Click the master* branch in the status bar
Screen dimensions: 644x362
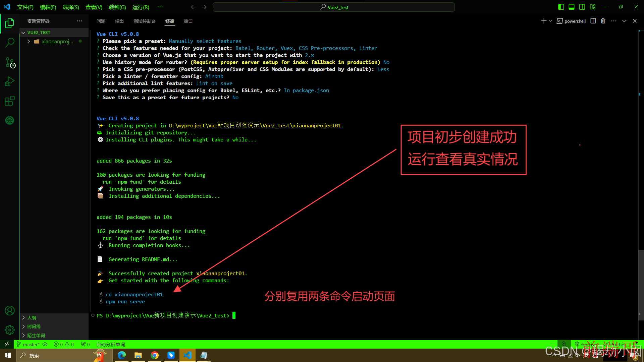28,344
